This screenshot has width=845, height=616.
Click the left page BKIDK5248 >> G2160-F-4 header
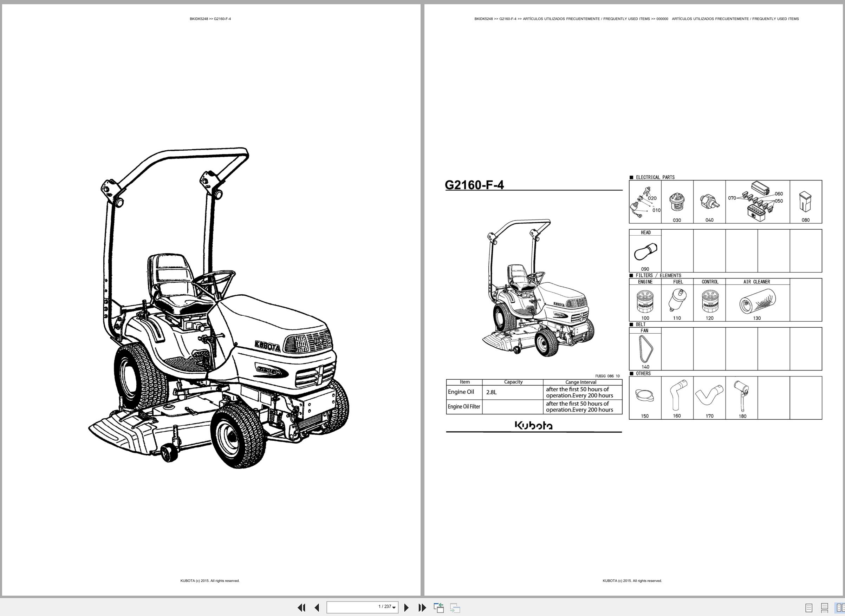pyautogui.click(x=210, y=19)
